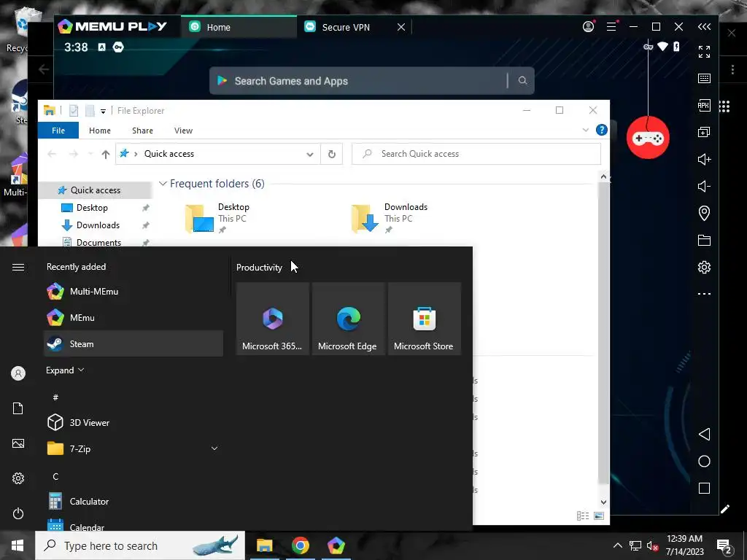
Task: Open Steam from recently added
Action: pos(133,343)
